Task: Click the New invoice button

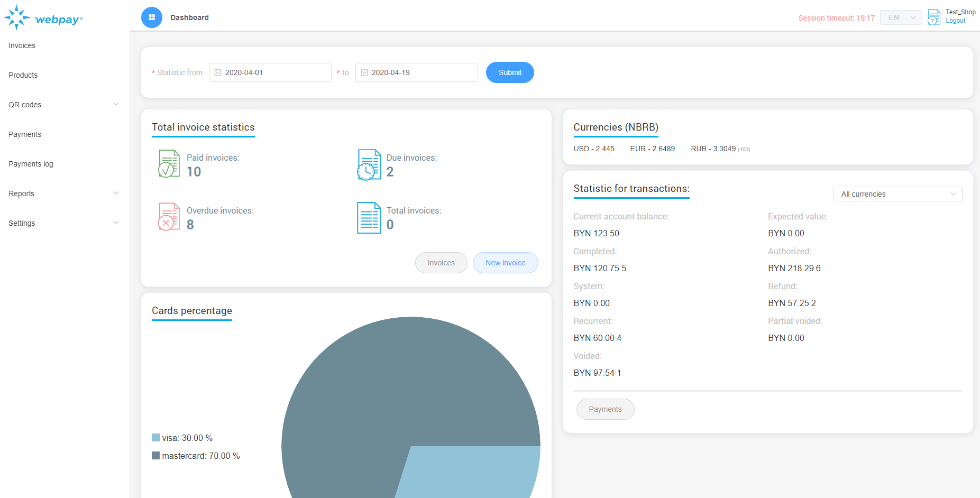Action: click(x=505, y=263)
